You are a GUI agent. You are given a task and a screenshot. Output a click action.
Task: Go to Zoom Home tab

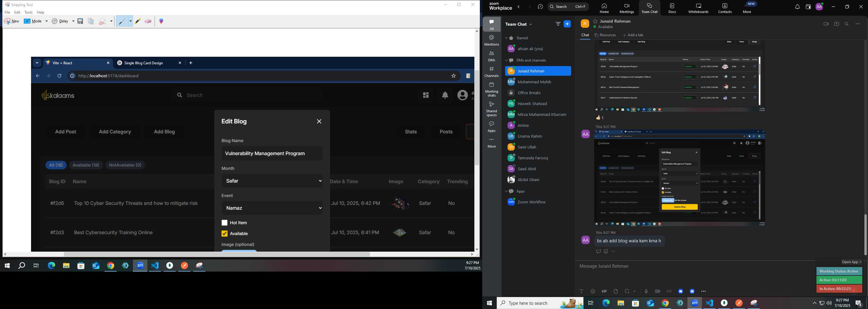[604, 8]
